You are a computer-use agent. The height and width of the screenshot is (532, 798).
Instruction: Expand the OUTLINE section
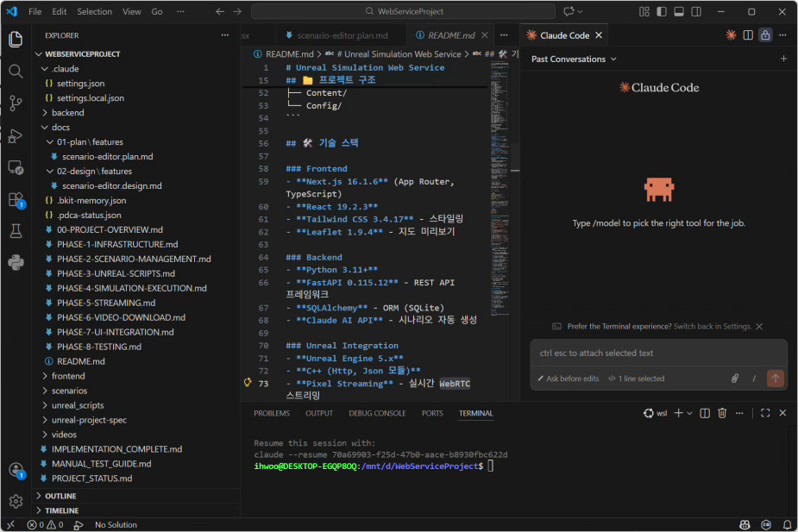(60, 496)
